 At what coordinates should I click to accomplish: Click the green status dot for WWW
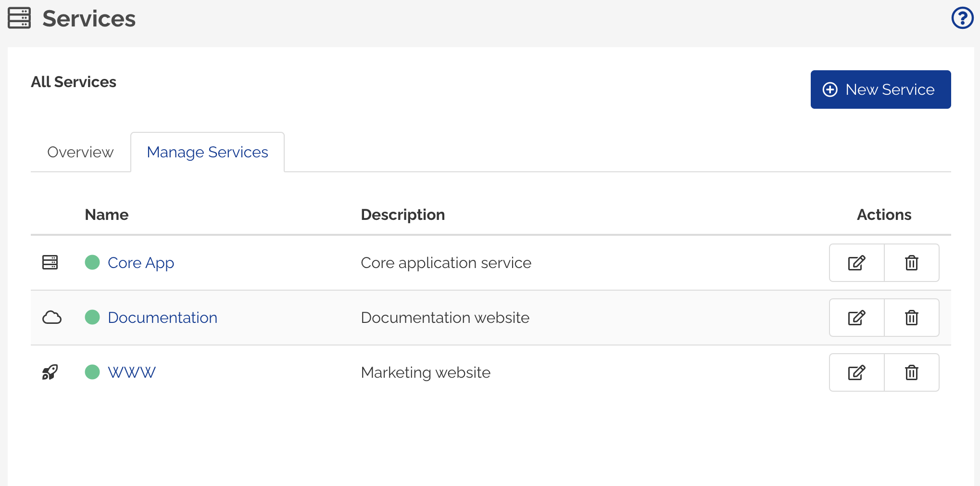point(92,371)
